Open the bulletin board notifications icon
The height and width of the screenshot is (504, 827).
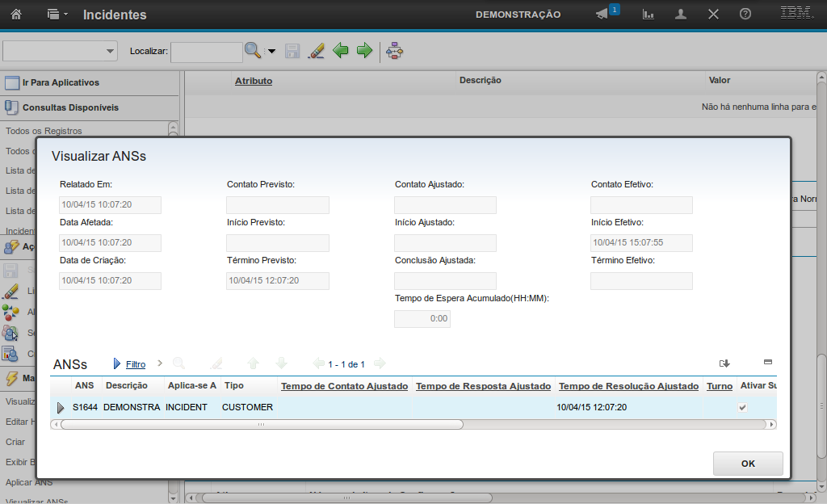point(602,15)
